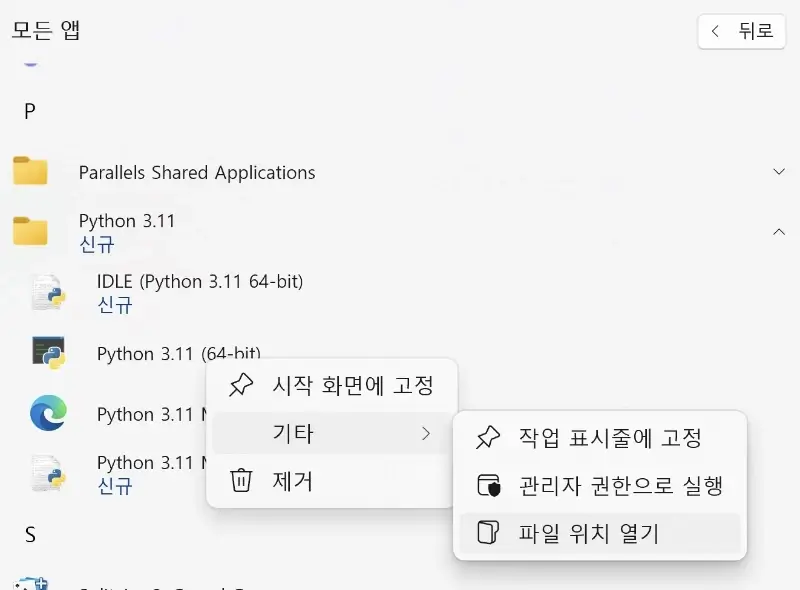
Task: Click the Python 3.11 folder icon
Action: tap(30, 231)
